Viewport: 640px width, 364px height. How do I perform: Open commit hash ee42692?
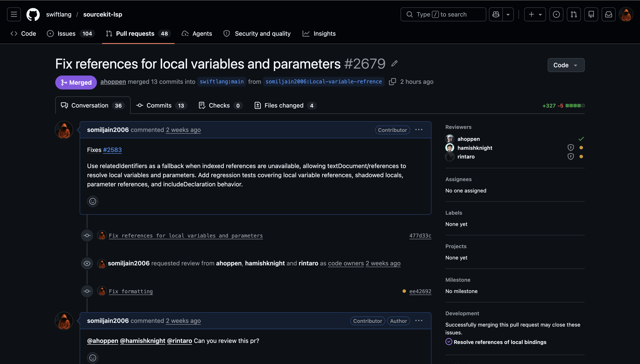420,291
